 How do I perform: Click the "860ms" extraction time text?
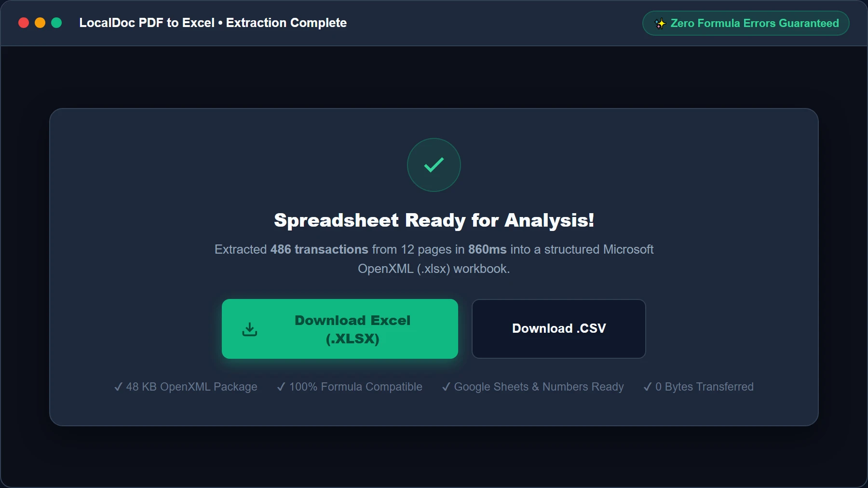click(488, 249)
